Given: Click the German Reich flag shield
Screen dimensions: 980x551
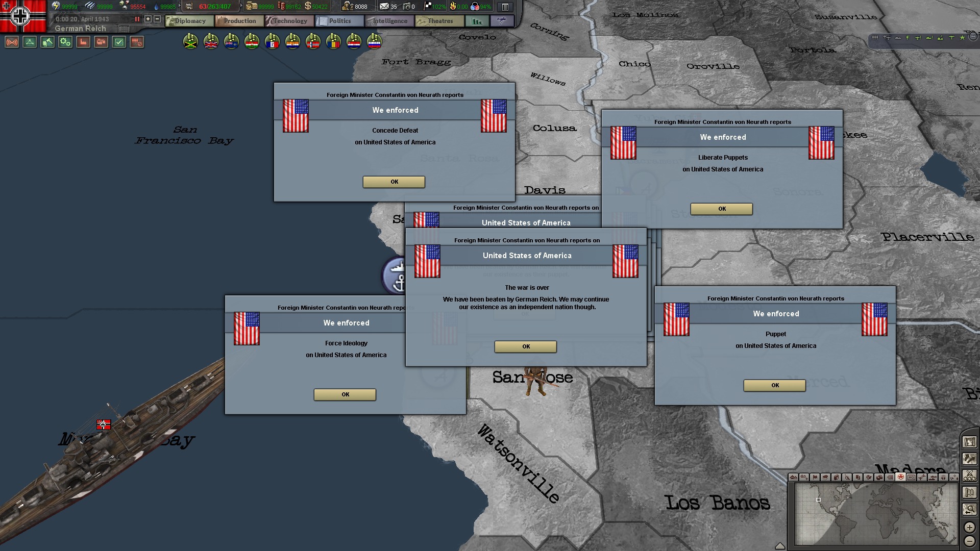Looking at the screenshot, I should point(20,15).
